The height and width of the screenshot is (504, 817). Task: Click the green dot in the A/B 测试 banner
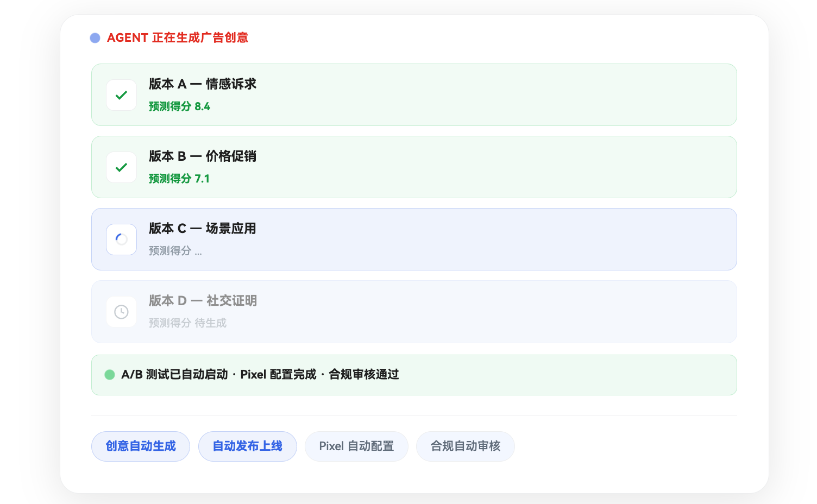pyautogui.click(x=110, y=375)
